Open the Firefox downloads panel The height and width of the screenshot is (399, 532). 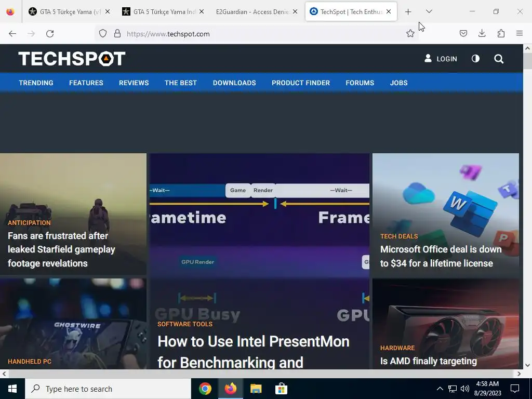pyautogui.click(x=482, y=34)
